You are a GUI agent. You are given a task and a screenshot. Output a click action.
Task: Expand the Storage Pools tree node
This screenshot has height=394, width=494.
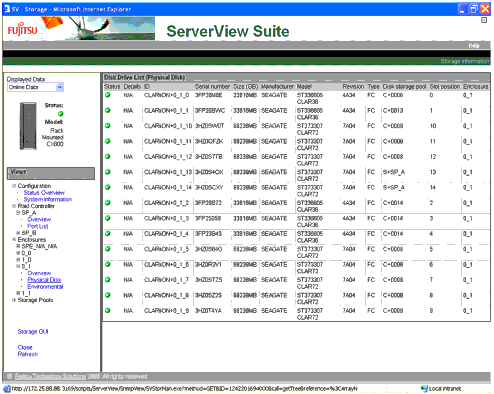click(14, 300)
